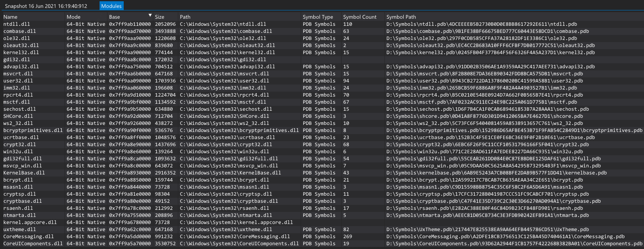
Task: Select the ntdll.dll module row
Action: pos(15,24)
